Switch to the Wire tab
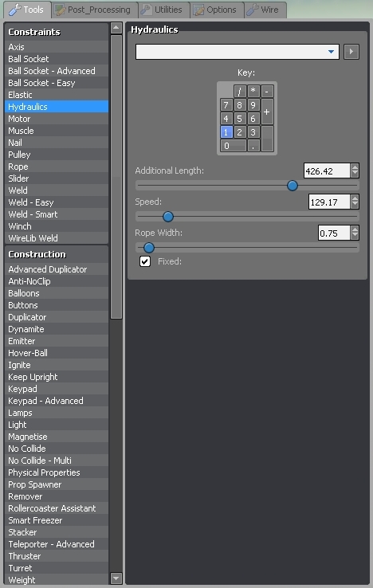 265,10
